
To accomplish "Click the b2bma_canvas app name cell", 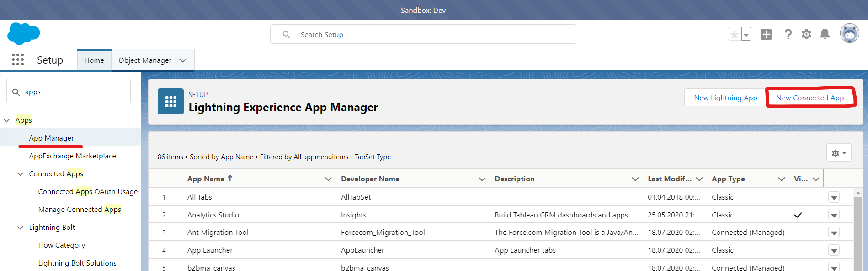I will [211, 268].
